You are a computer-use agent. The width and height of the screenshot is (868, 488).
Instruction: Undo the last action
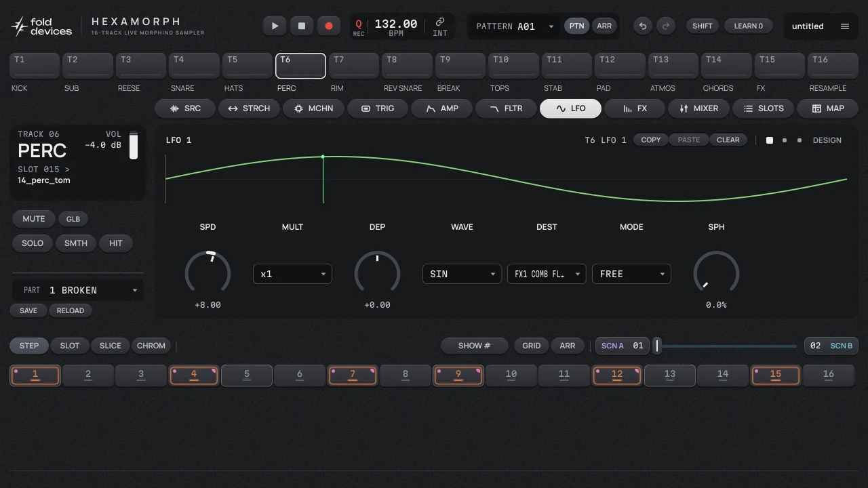pyautogui.click(x=643, y=26)
